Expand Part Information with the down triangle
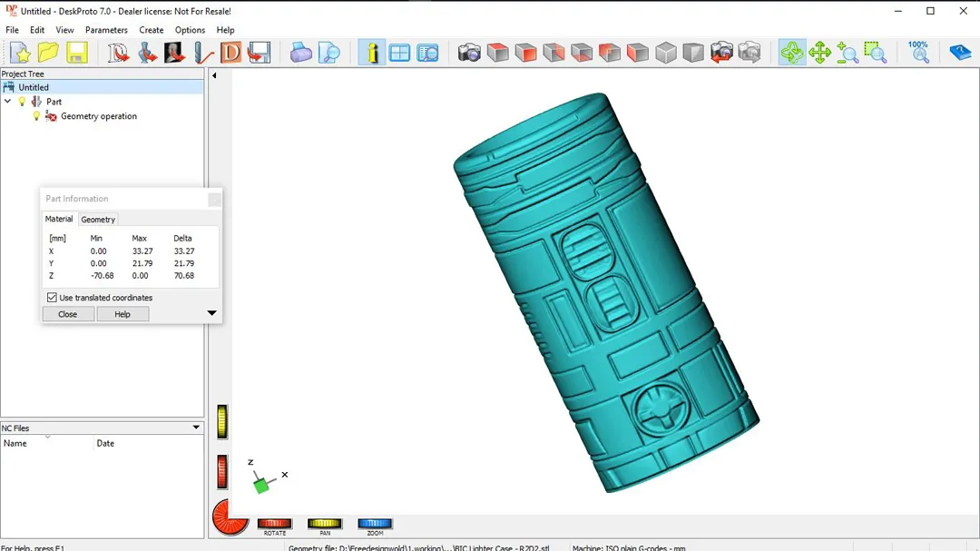Viewport: 980px width, 551px height. (211, 312)
